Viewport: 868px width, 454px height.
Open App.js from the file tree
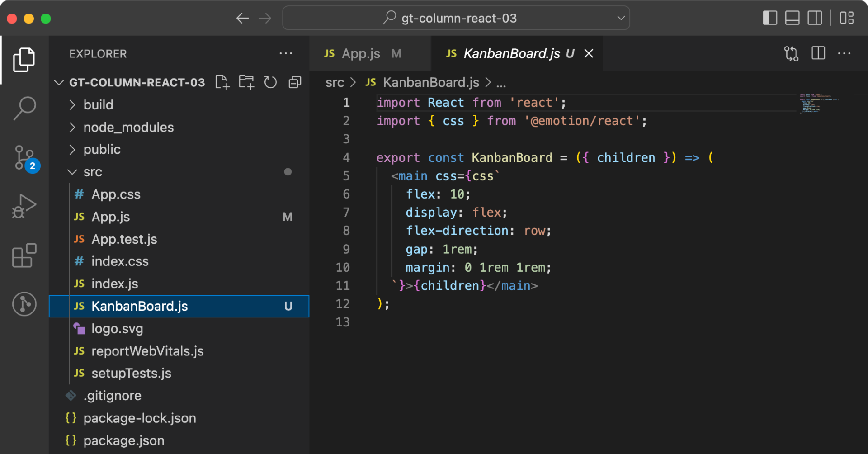179,217
